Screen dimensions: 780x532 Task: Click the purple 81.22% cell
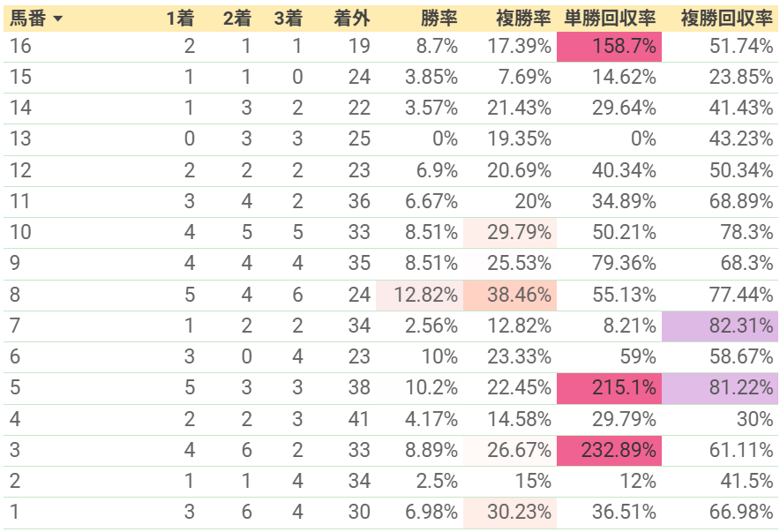click(x=720, y=388)
